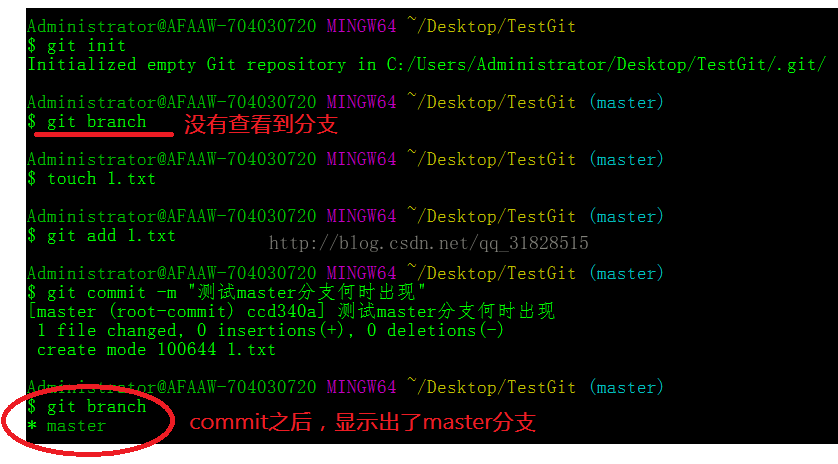Click the 'git commit -m' command line

pos(227,292)
